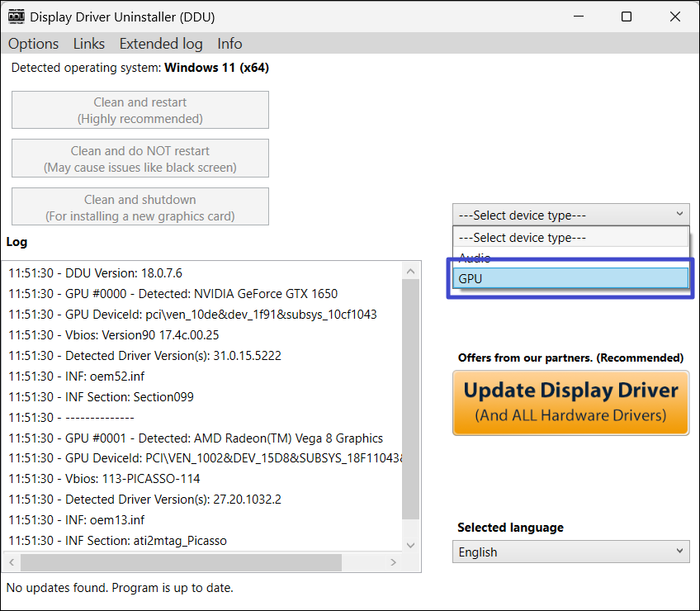Image resolution: width=700 pixels, height=611 pixels.
Task: Open the Extended log menu
Action: (160, 44)
